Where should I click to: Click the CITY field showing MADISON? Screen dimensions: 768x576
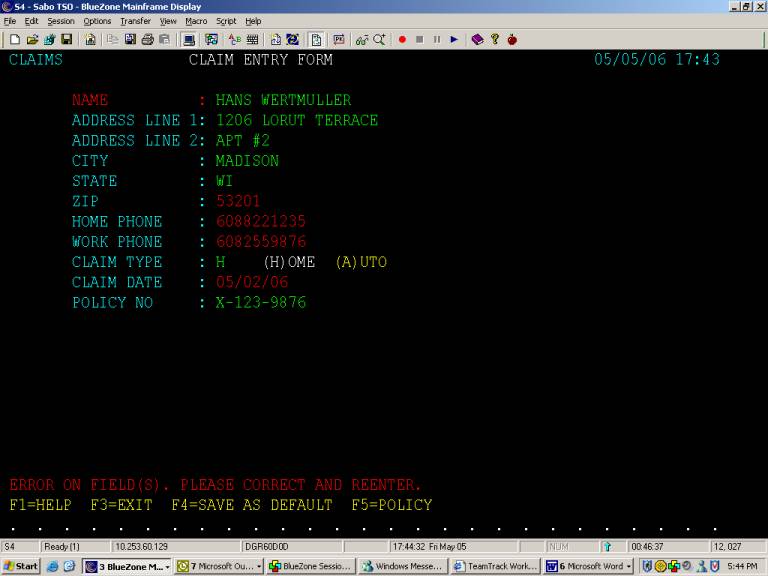(x=247, y=161)
